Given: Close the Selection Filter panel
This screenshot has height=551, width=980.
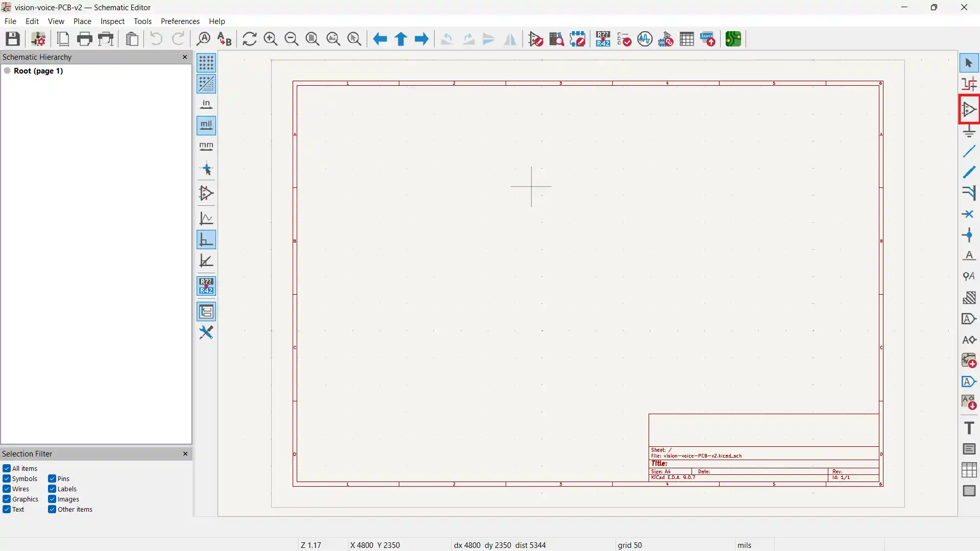Looking at the screenshot, I should (x=185, y=453).
